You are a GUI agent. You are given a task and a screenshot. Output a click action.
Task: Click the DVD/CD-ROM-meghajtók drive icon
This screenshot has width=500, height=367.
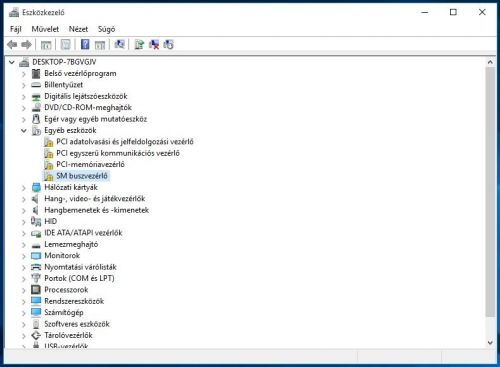pyautogui.click(x=36, y=108)
